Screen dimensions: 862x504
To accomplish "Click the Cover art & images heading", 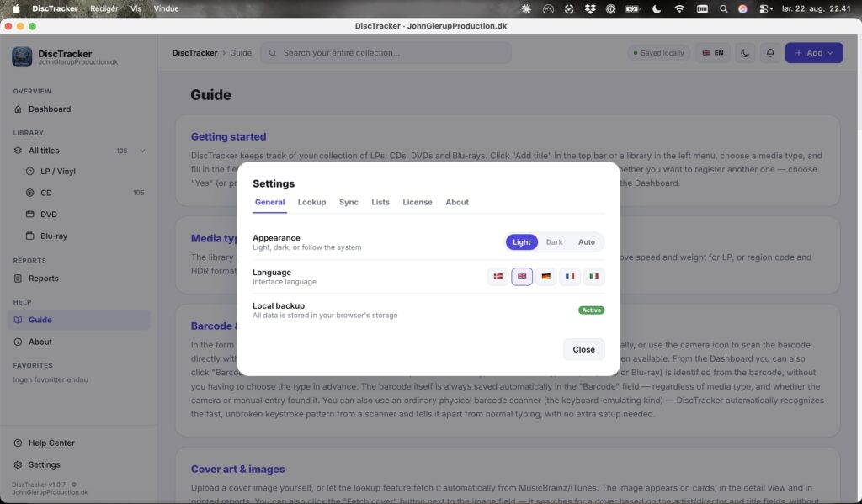I will coord(238,470).
